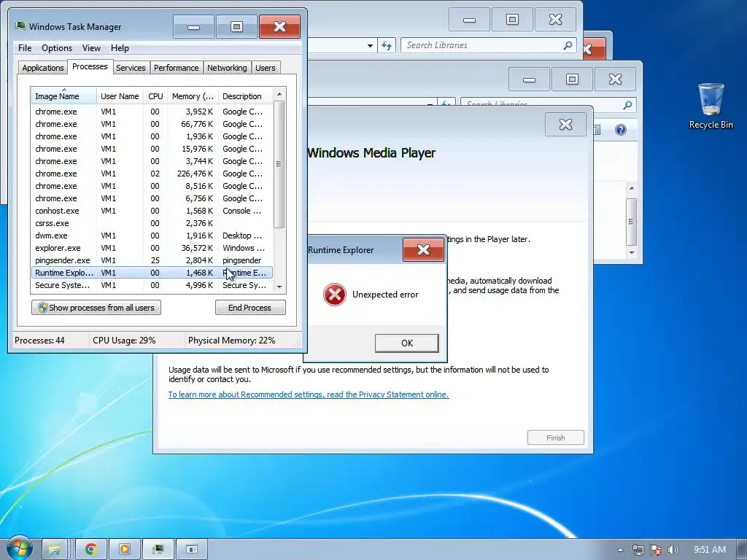The width and height of the screenshot is (747, 560).
Task: Select the conhost.exe process row
Action: click(x=152, y=211)
